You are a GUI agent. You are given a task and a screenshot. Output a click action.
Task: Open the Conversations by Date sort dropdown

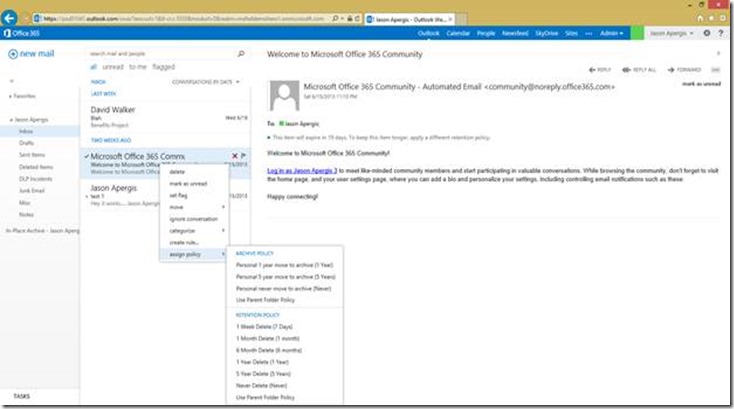point(206,82)
